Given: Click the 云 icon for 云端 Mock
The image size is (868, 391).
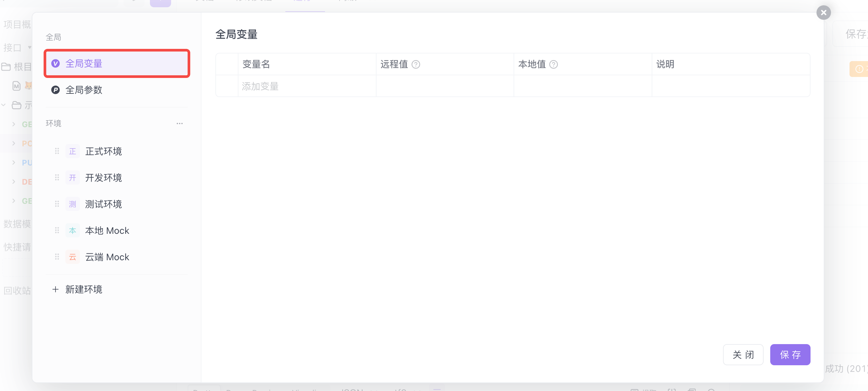Looking at the screenshot, I should tap(72, 257).
